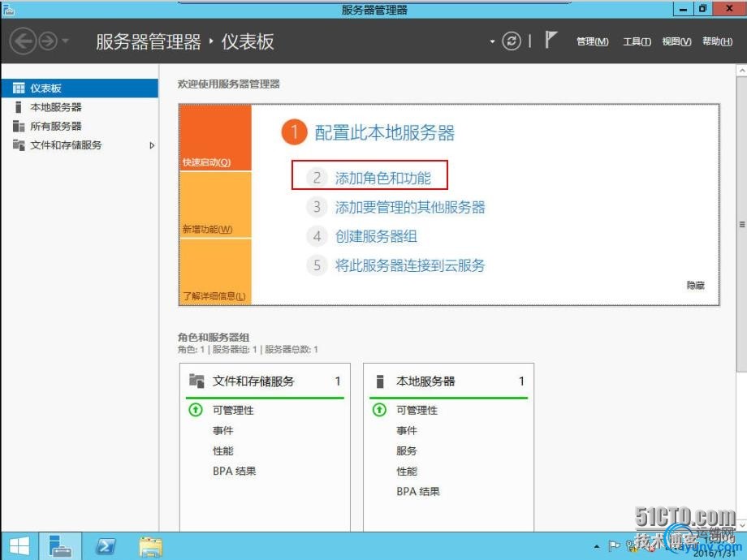The image size is (747, 560).
Task: Launch PowerShell from the taskbar
Action: 106,546
